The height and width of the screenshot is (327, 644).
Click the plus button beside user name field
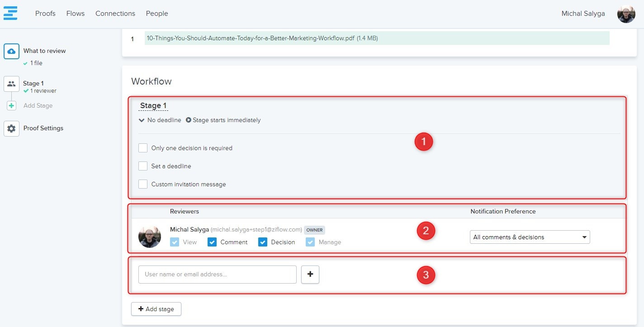coord(310,274)
